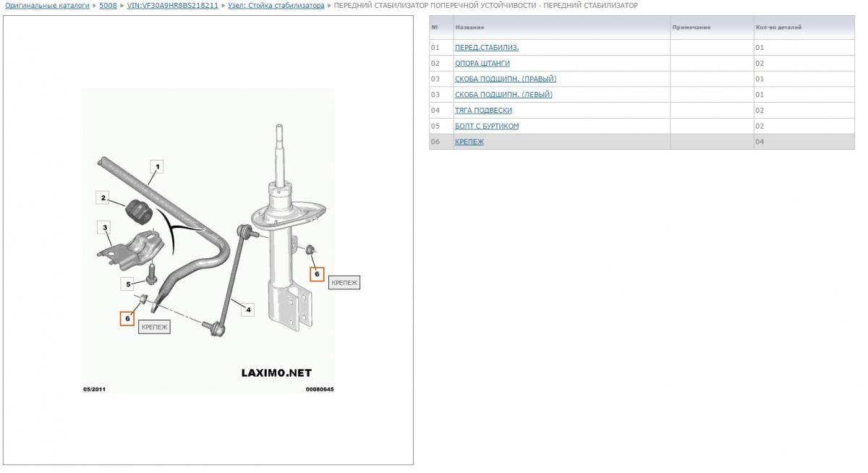Click highlighted callout 6 near the strut
Image resolution: width=868 pixels, height=473 pixels.
(317, 274)
